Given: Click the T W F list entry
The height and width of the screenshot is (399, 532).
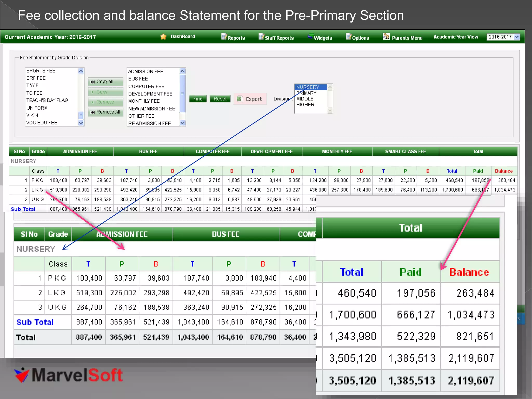Looking at the screenshot, I should click(32, 85).
